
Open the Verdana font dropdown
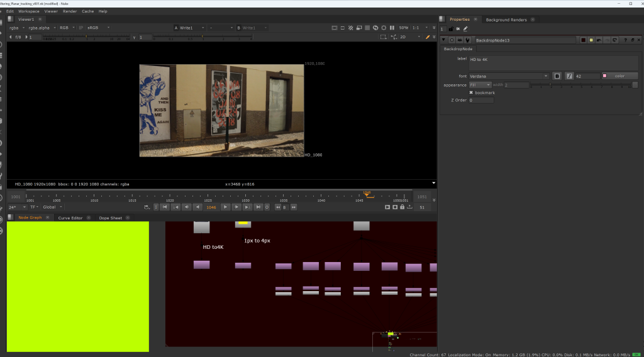coord(509,76)
